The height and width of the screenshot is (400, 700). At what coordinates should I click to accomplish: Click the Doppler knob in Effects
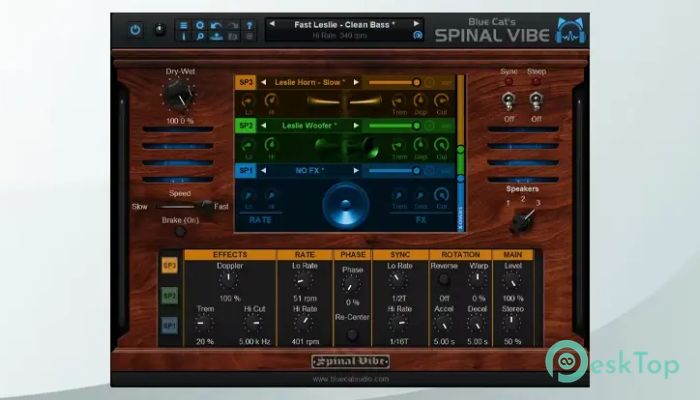click(229, 281)
